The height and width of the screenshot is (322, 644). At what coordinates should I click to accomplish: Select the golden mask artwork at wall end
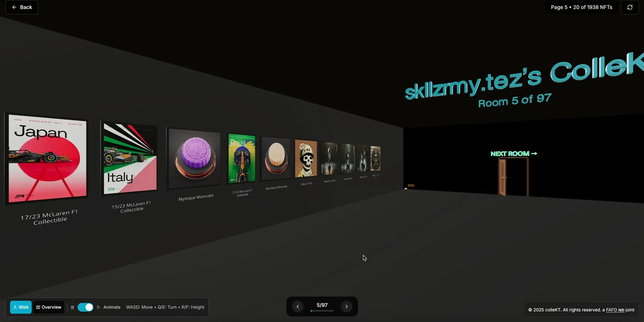pos(375,158)
